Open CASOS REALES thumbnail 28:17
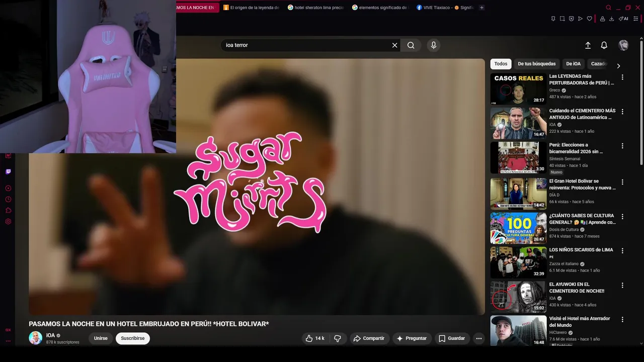The width and height of the screenshot is (644, 362). 518,89
